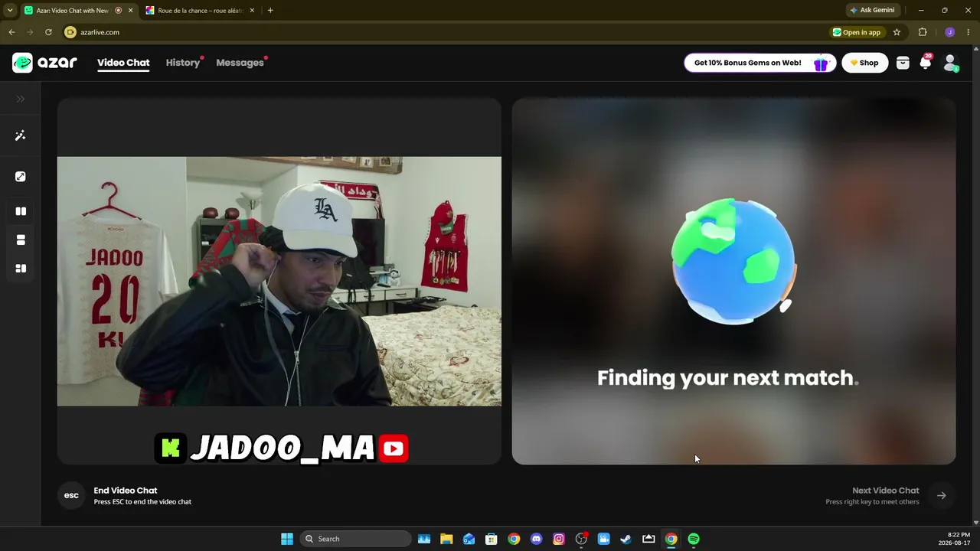Open the inventory box icon in the header

[903, 63]
